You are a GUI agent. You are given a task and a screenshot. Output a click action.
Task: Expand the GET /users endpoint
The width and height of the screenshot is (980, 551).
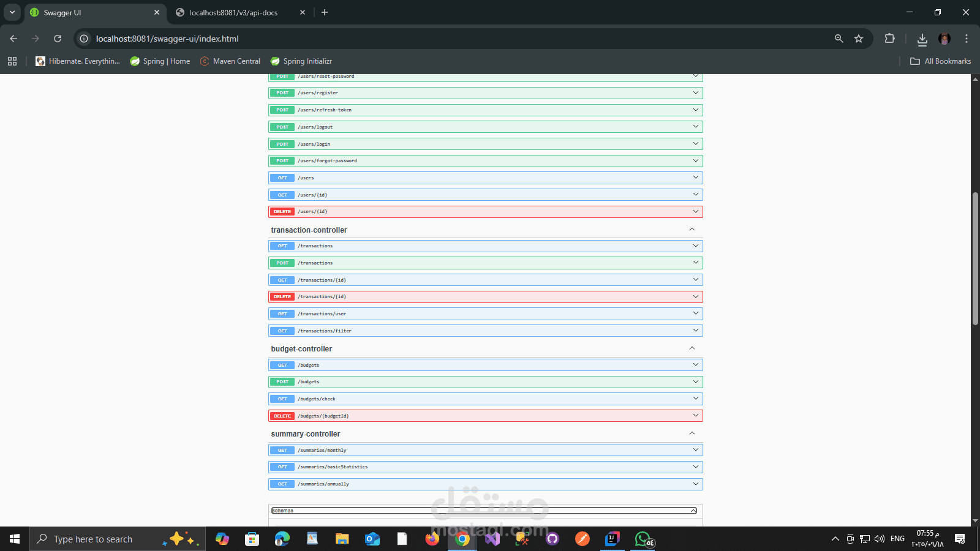click(x=486, y=178)
